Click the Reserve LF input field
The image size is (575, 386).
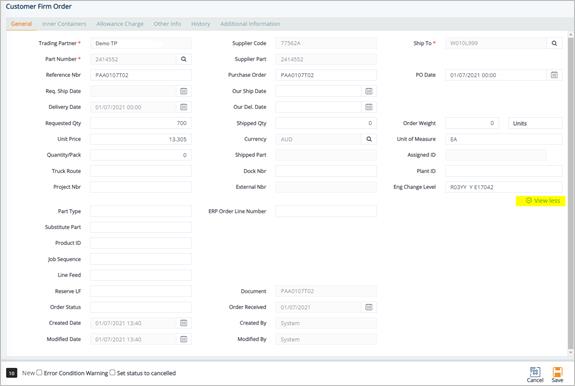(141, 291)
